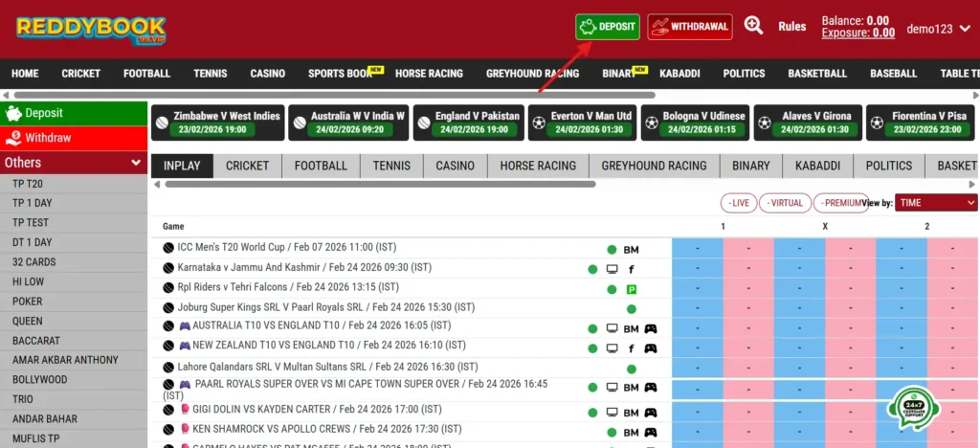This screenshot has height=448, width=980.
Task: Click the gamepad icon on Australia T10 row
Action: pos(651,328)
